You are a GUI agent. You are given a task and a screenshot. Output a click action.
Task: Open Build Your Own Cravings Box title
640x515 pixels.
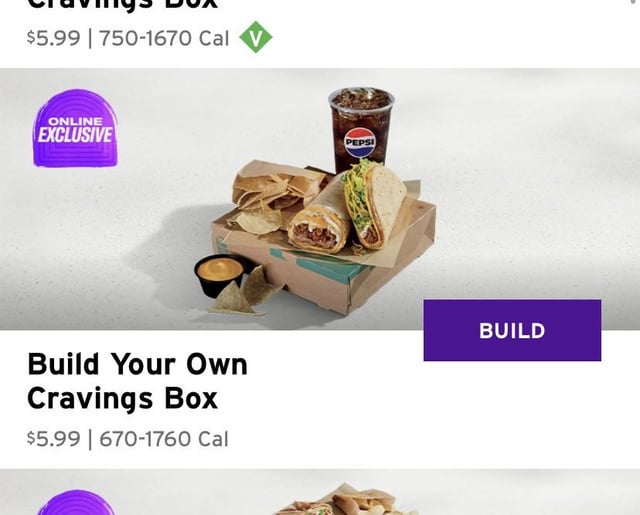[137, 381]
